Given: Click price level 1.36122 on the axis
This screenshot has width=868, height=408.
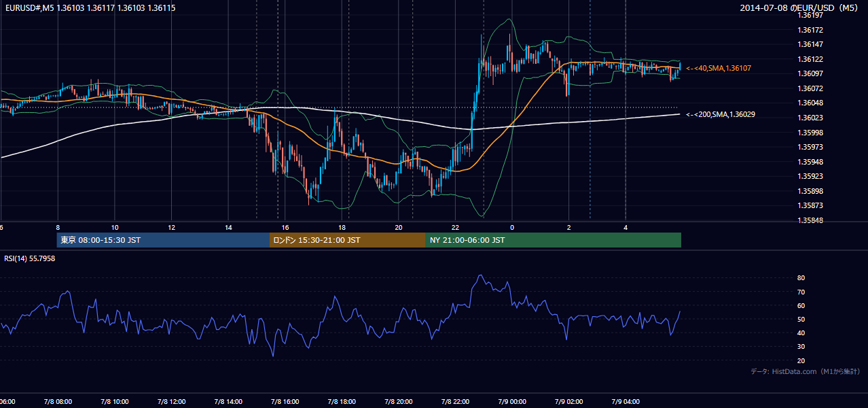Looking at the screenshot, I should 810,59.
